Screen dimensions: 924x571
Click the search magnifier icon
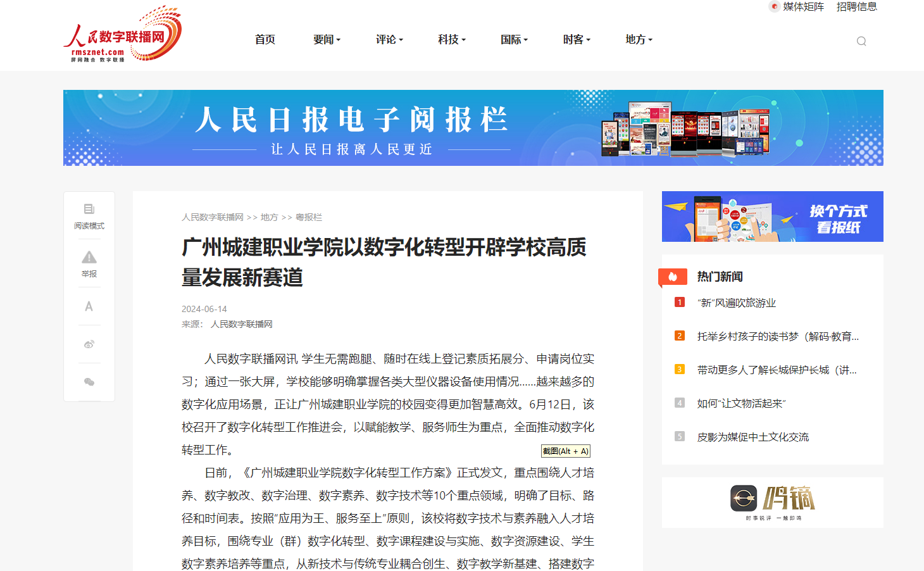pyautogui.click(x=861, y=41)
